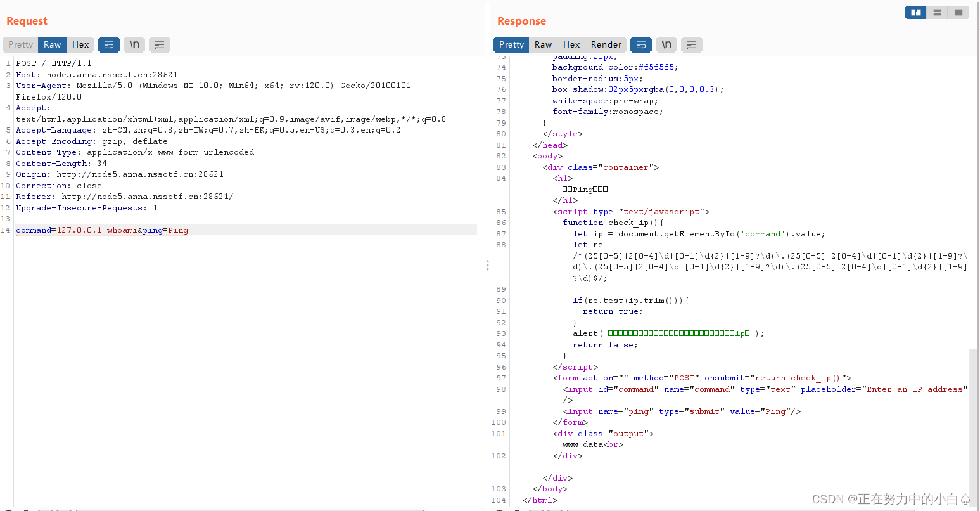Click the 'www-data<br>' output line
The image size is (980, 511).
coord(593,444)
